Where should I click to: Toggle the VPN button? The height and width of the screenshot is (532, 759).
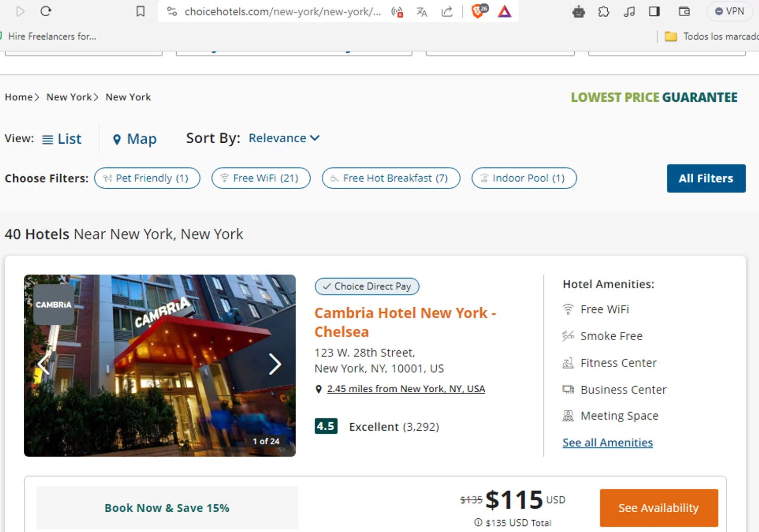[730, 11]
